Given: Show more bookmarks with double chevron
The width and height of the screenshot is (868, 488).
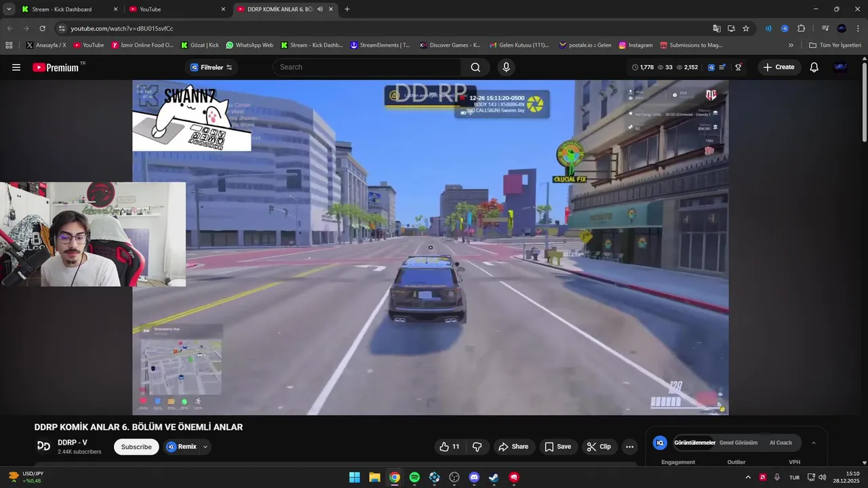Looking at the screenshot, I should [x=791, y=45].
